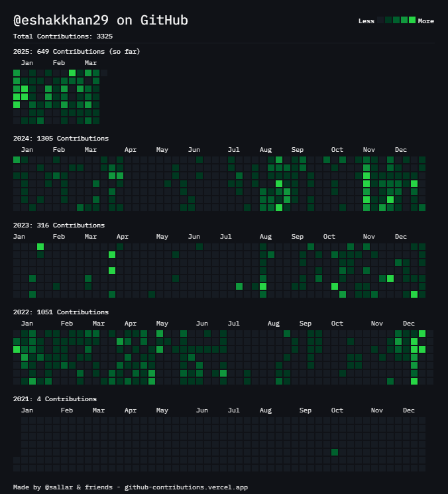The width and height of the screenshot is (448, 494).
Task: Click the 'More' legend label
Action: click(426, 21)
